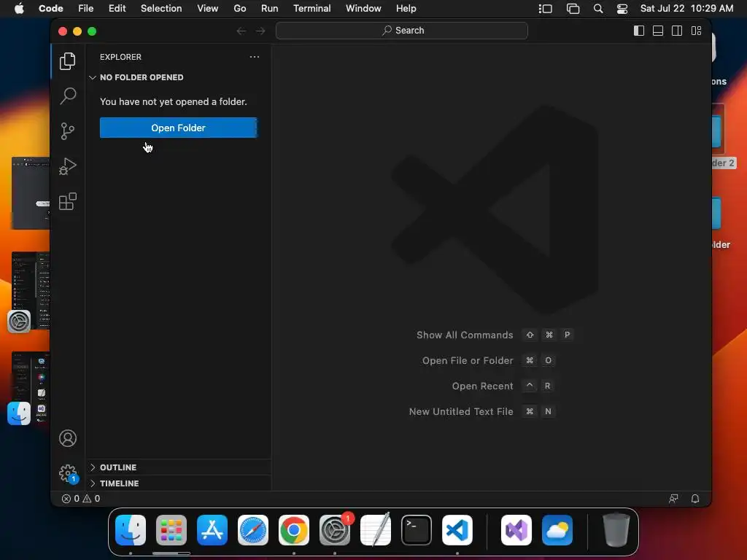Screen dimensions: 747x560
Task: Open the View menu
Action: click(208, 9)
